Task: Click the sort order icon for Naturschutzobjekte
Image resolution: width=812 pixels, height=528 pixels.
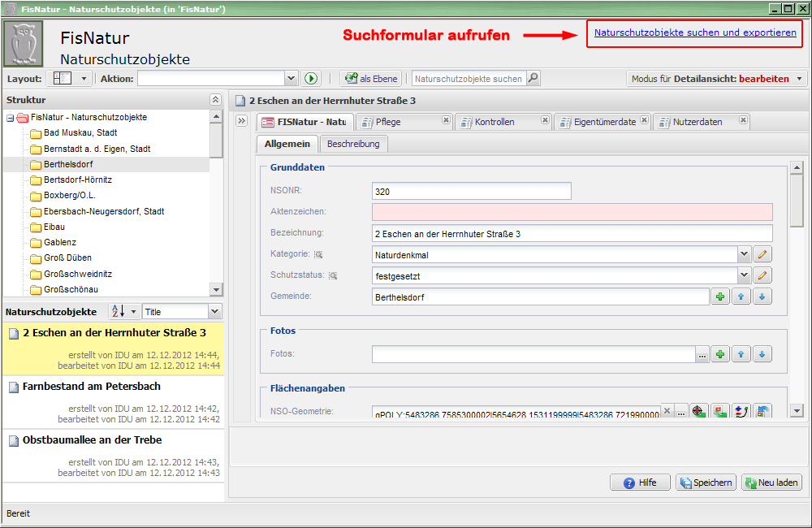Action: click(118, 311)
